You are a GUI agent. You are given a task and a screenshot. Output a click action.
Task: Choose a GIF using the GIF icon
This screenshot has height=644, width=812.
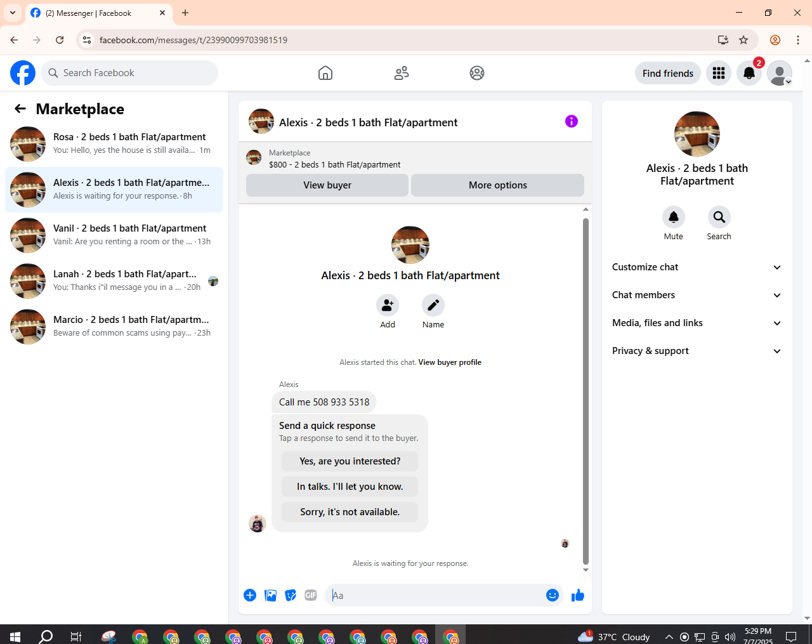coord(311,595)
